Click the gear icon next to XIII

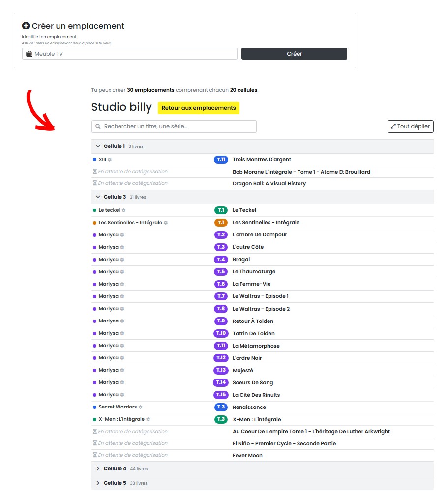(110, 160)
